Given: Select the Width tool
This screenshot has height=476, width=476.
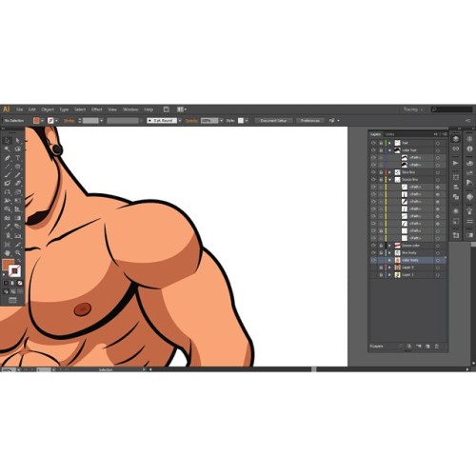Looking at the screenshot, I should [8, 201].
